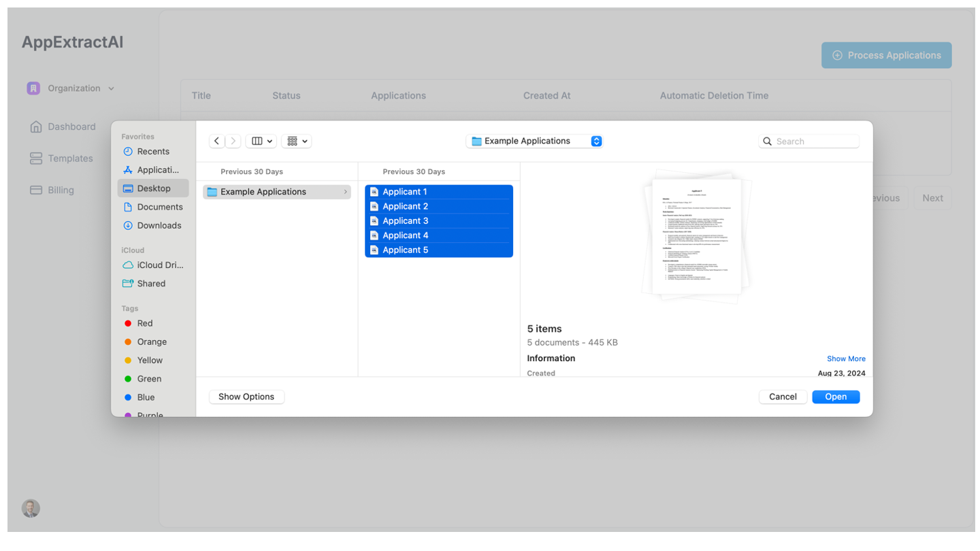Select the Example Applications folder row

click(x=277, y=192)
